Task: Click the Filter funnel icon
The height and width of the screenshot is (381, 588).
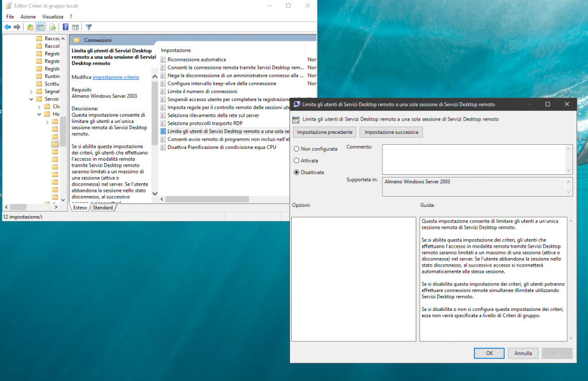Action: (x=88, y=27)
